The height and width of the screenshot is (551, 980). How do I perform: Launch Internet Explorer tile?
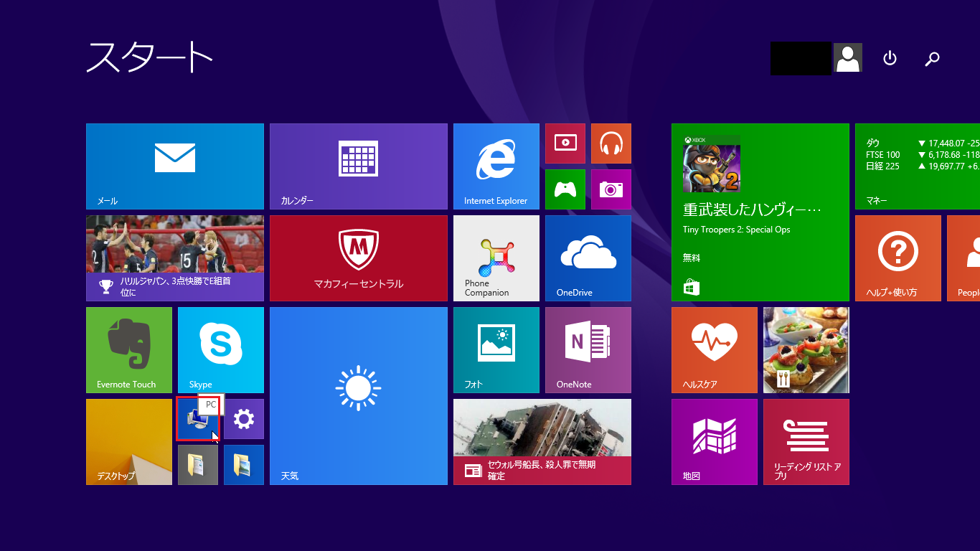[x=496, y=166]
